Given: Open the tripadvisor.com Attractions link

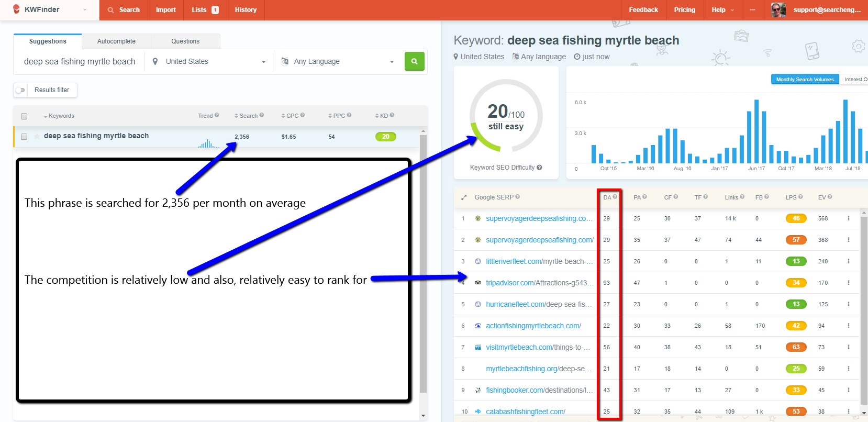Looking at the screenshot, I should 540,283.
